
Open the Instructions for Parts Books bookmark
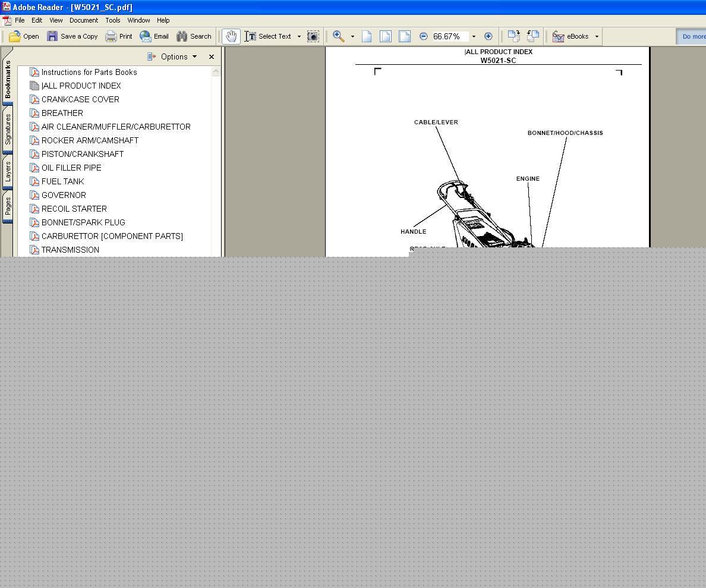click(89, 72)
